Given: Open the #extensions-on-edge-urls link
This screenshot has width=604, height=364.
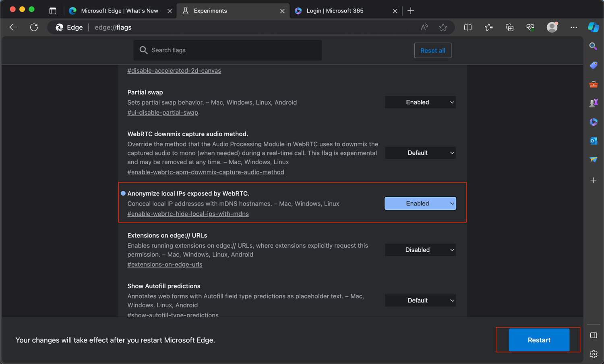Looking at the screenshot, I should coord(165,264).
